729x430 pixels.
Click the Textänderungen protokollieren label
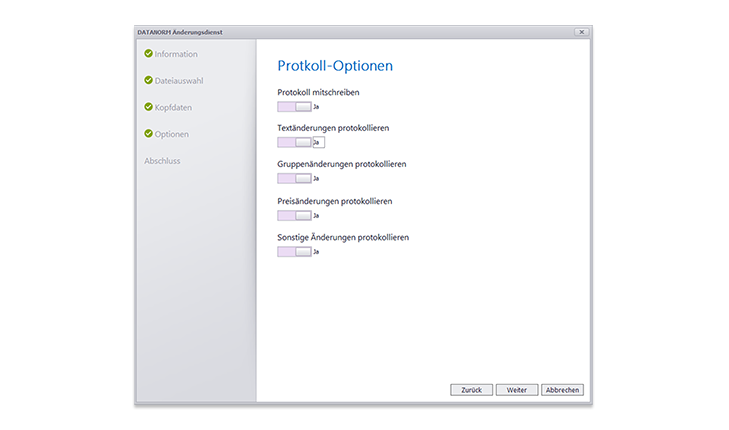(x=333, y=128)
